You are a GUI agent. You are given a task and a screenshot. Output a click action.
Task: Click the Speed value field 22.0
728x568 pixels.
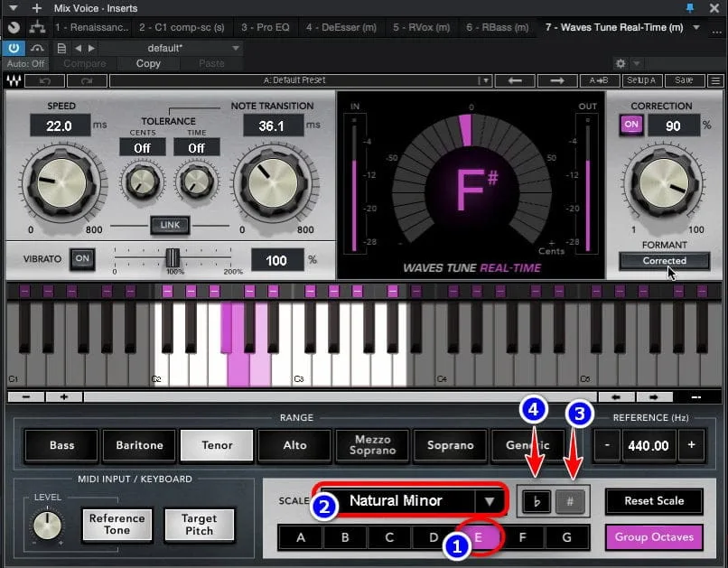pos(60,126)
